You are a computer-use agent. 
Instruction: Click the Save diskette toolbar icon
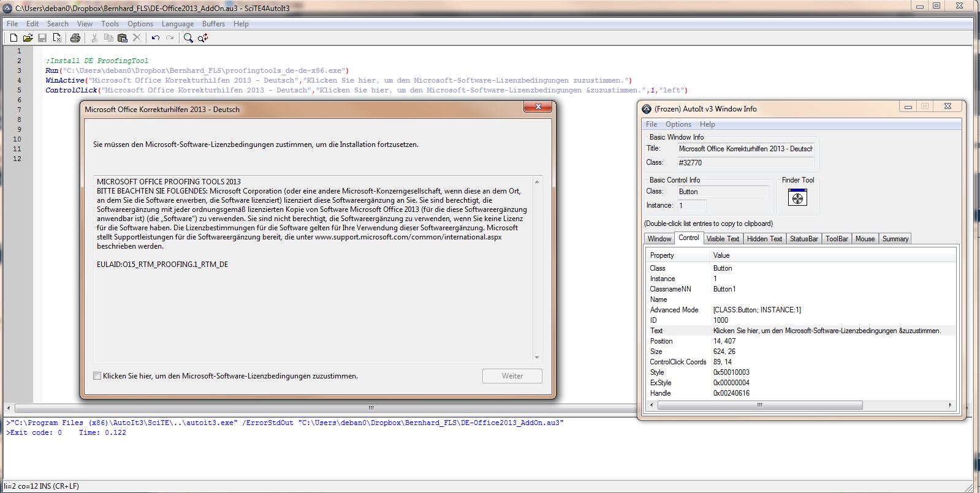pos(42,38)
